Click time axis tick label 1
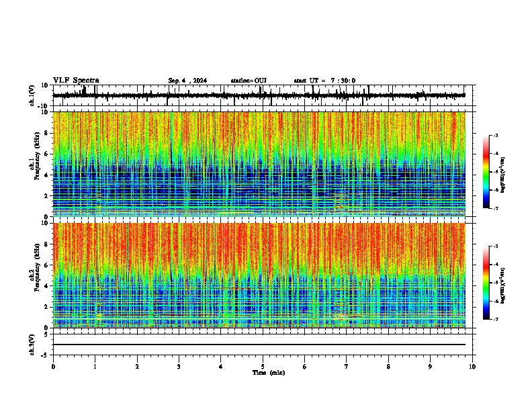 click(x=95, y=367)
